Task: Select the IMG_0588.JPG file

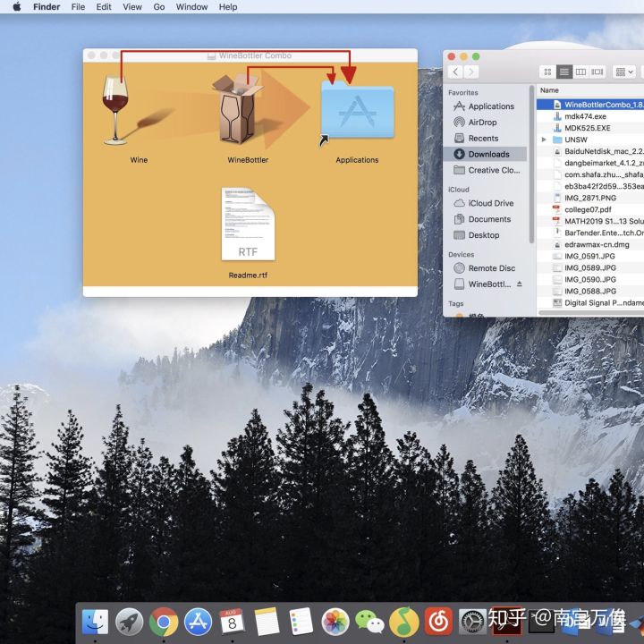Action: (590, 292)
